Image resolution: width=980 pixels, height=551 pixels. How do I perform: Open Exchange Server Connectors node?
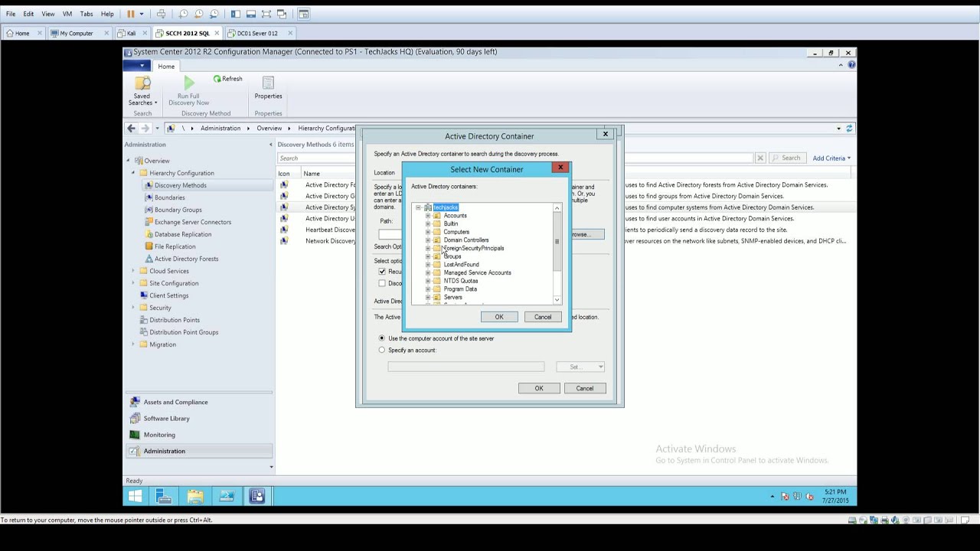pos(192,222)
